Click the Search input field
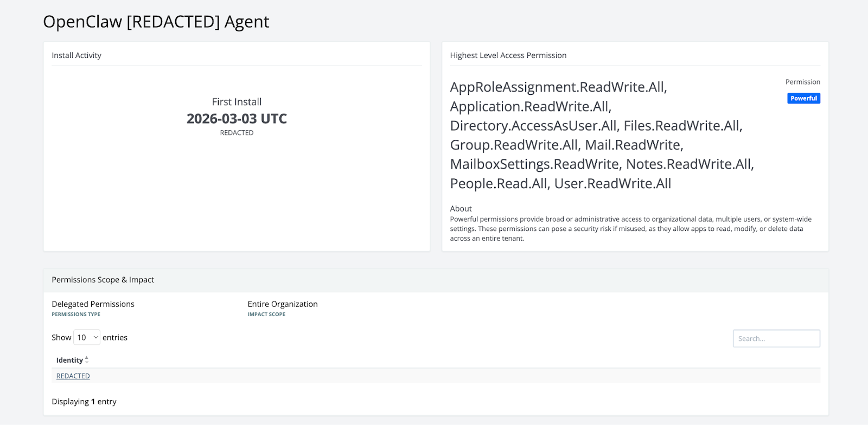This screenshot has width=868, height=425. coord(776,338)
